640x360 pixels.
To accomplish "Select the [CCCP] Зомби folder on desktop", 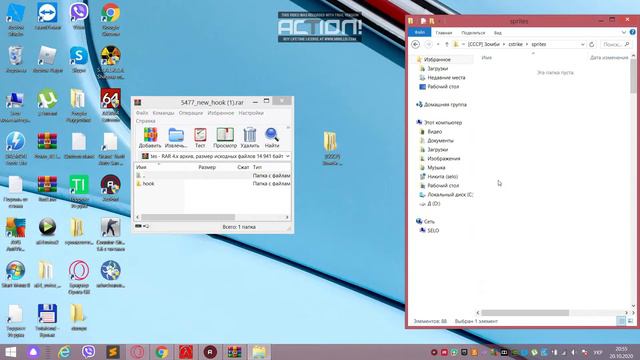I will 331,149.
